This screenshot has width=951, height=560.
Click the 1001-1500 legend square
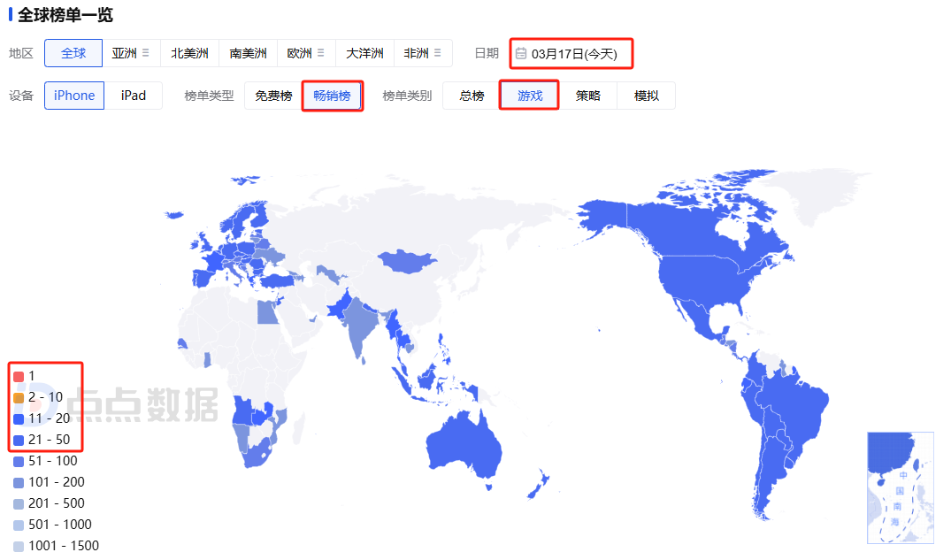20,545
